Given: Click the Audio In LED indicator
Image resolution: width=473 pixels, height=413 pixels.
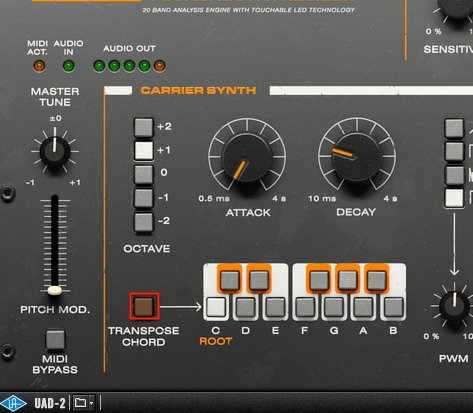Looking at the screenshot, I should [x=69, y=66].
